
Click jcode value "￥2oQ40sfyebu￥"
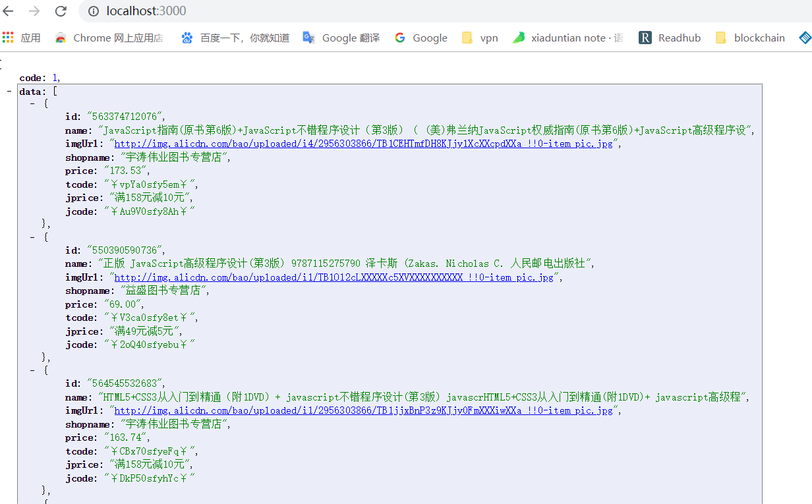pos(150,345)
